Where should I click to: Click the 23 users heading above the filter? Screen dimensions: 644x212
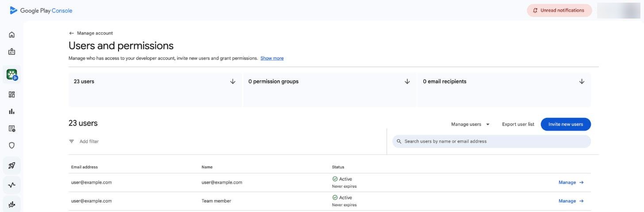(x=83, y=123)
